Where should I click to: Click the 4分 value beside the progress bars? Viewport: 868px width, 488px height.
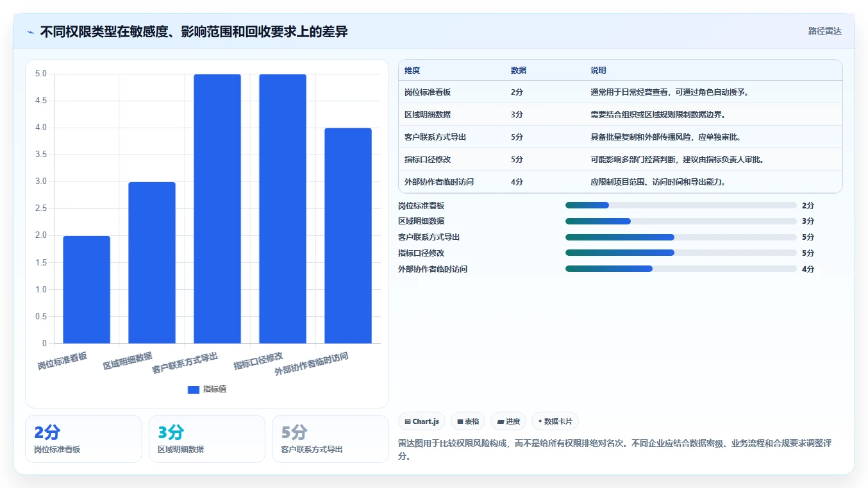[x=808, y=269]
